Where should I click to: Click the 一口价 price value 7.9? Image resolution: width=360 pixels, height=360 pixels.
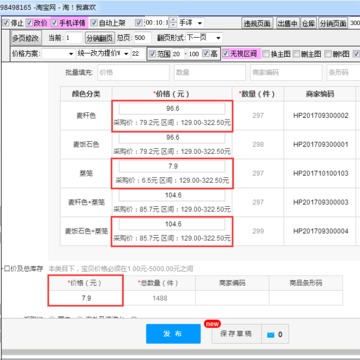[86, 298]
